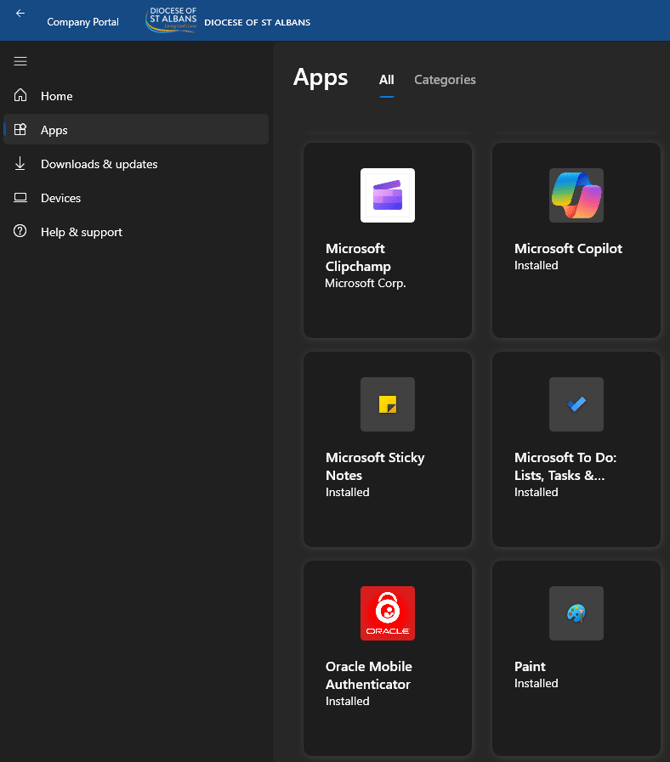This screenshot has height=762, width=670.
Task: Click the Microsoft To Do checkmark icon
Action: 576,404
